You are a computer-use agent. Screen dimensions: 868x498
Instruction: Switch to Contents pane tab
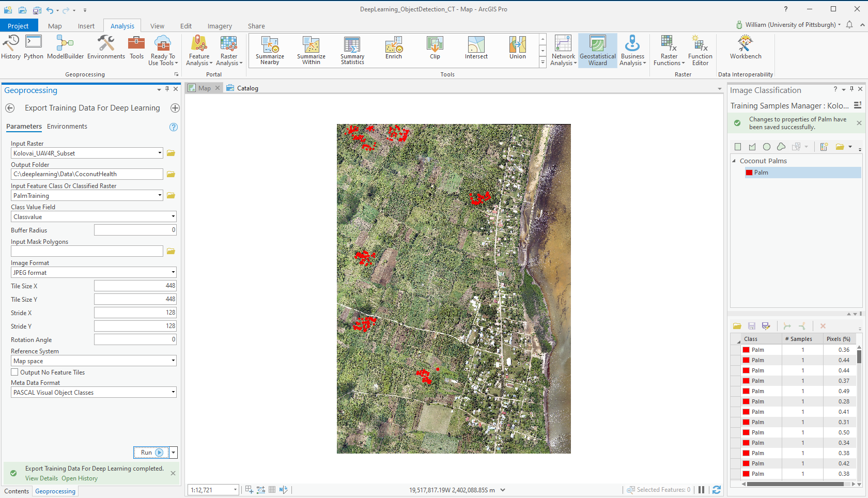click(17, 491)
